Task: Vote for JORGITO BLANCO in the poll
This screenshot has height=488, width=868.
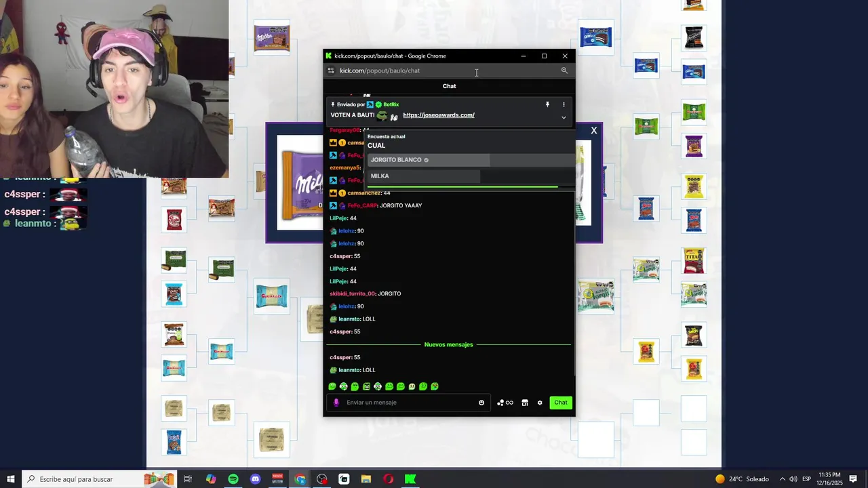Action: point(471,160)
